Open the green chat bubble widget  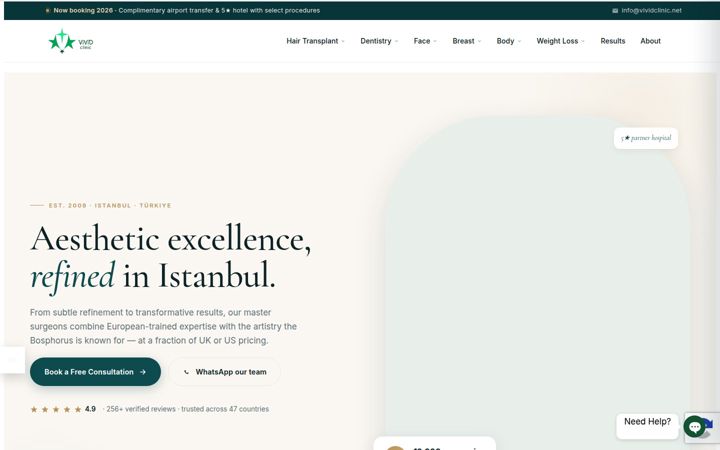tap(694, 427)
